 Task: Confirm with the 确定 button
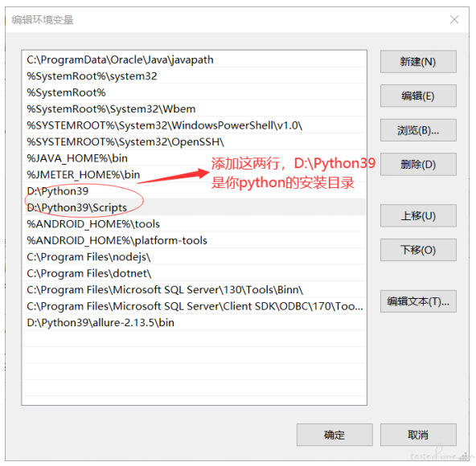334,435
